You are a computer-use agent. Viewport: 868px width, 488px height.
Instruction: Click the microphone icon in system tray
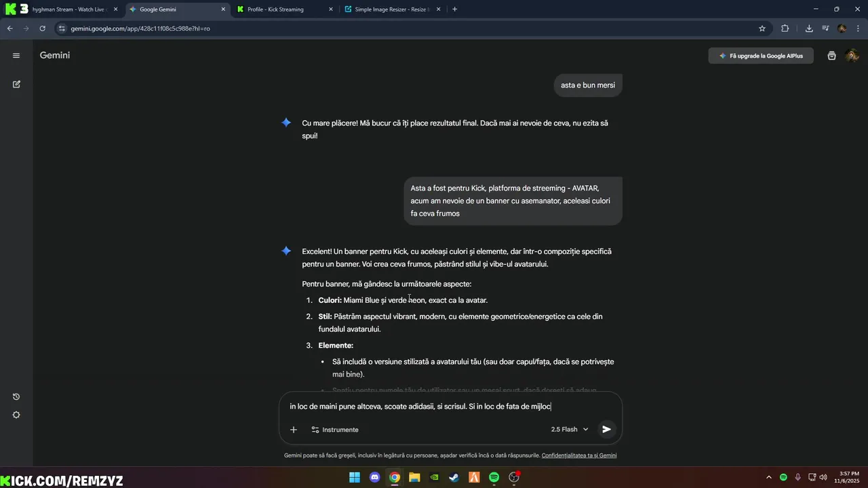point(797,477)
